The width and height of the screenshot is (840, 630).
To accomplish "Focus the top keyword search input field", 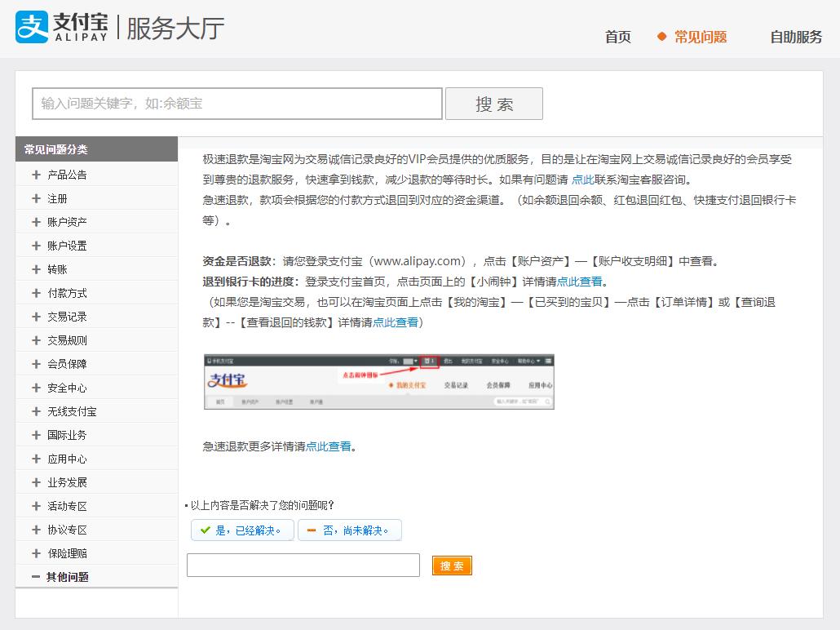I will point(237,104).
